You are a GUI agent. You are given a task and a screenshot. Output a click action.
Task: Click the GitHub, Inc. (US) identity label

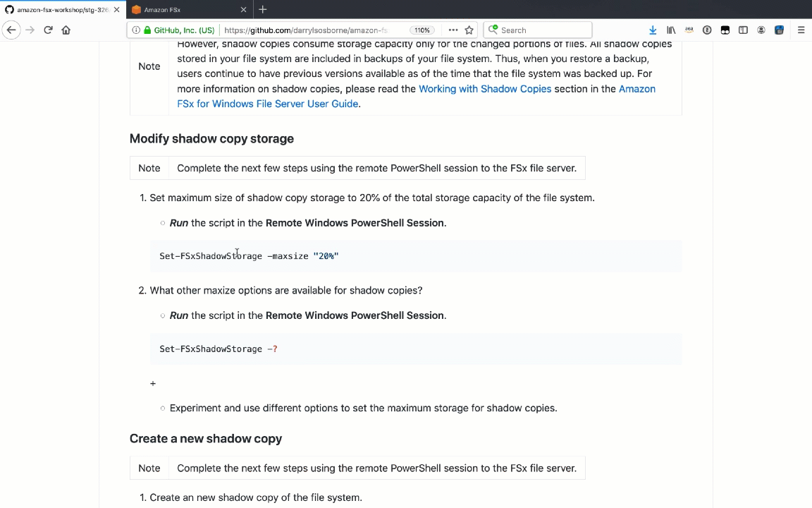184,30
